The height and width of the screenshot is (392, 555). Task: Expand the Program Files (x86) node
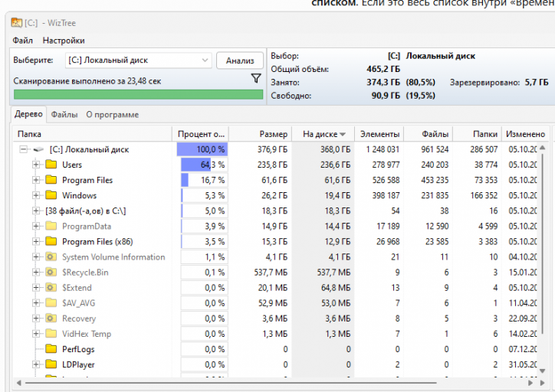coord(36,241)
